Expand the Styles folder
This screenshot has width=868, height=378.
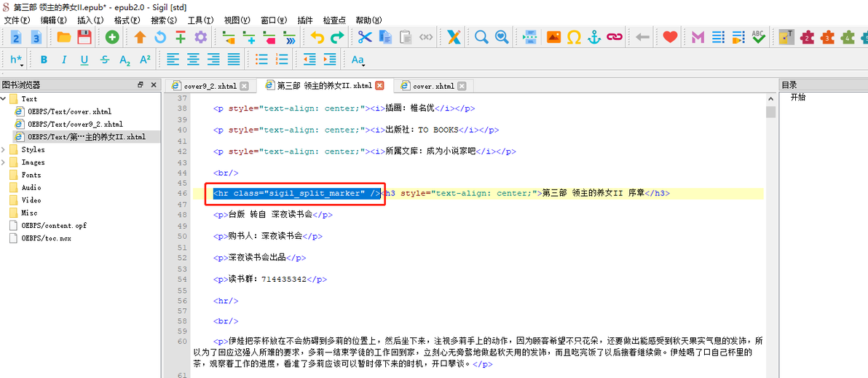pos(4,149)
